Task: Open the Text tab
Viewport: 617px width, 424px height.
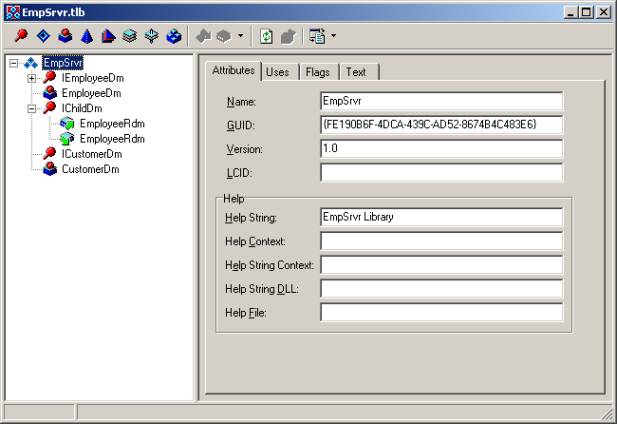Action: 356,72
